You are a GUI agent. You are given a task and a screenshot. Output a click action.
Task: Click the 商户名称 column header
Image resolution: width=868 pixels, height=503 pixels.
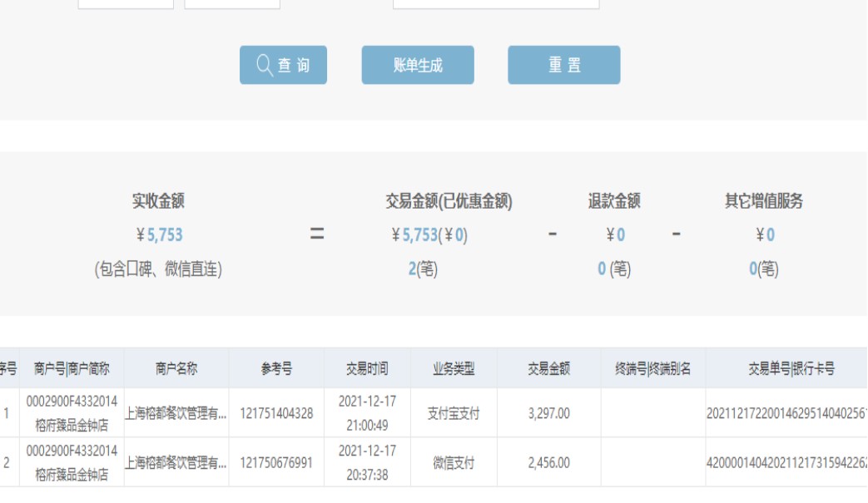point(176,369)
